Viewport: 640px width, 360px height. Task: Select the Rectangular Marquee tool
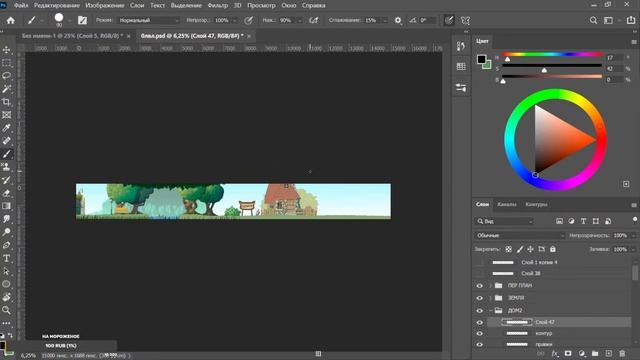click(x=7, y=63)
